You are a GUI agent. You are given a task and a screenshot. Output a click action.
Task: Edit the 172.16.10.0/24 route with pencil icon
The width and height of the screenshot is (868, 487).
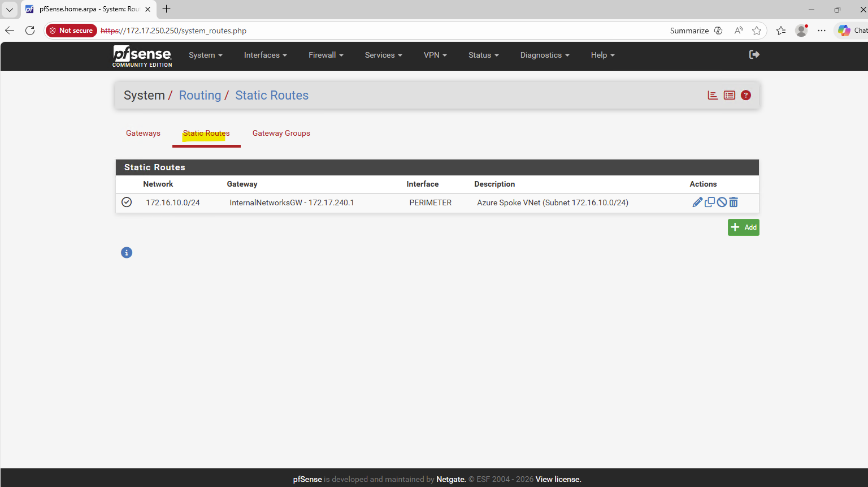click(697, 202)
